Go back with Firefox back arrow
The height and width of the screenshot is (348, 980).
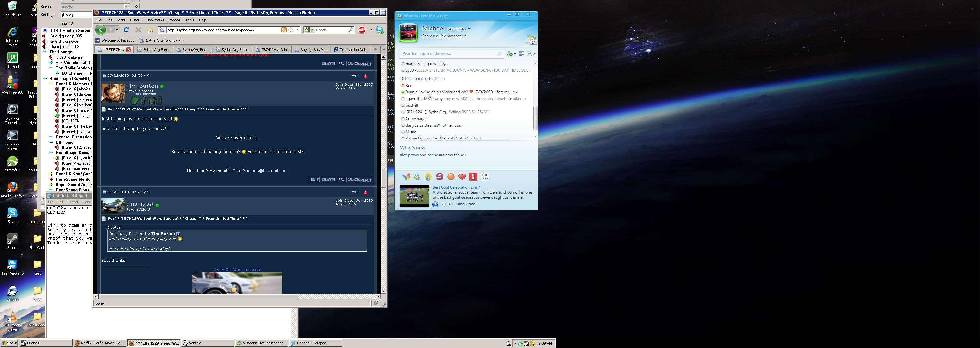tap(100, 30)
